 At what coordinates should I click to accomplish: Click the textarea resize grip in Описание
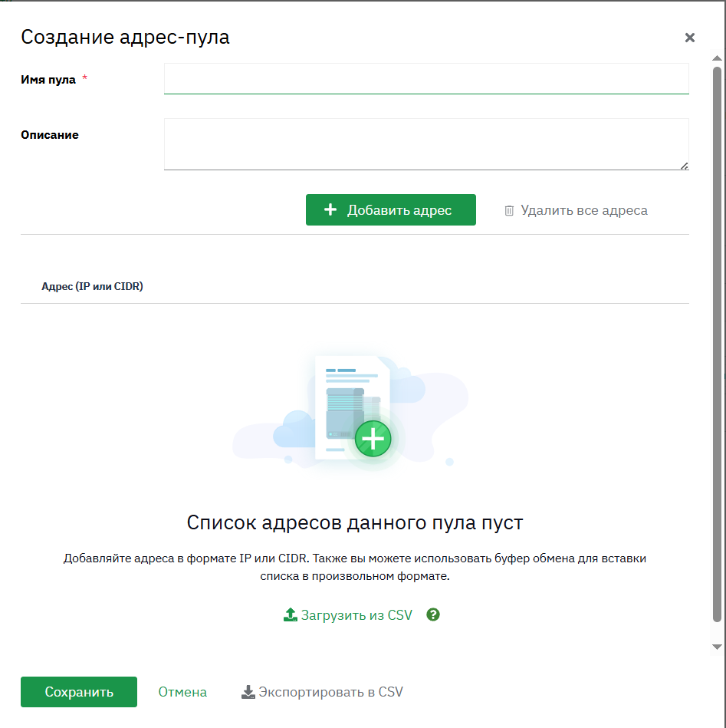(x=685, y=166)
